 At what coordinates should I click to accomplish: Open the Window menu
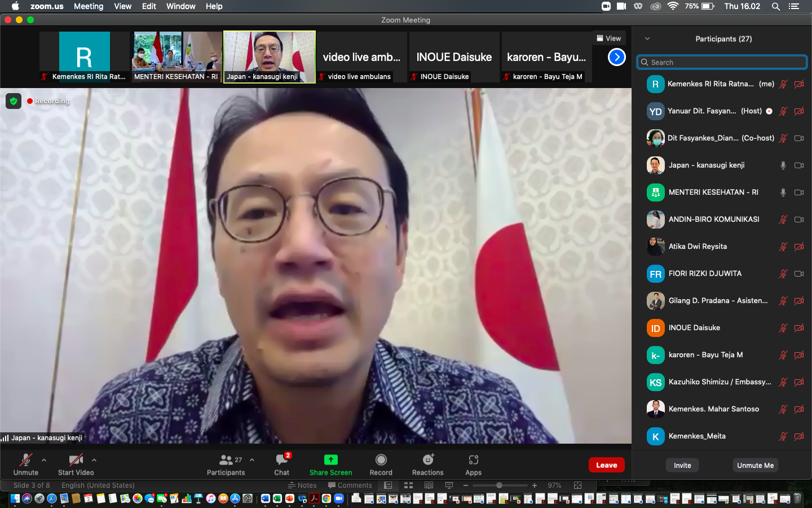(181, 6)
